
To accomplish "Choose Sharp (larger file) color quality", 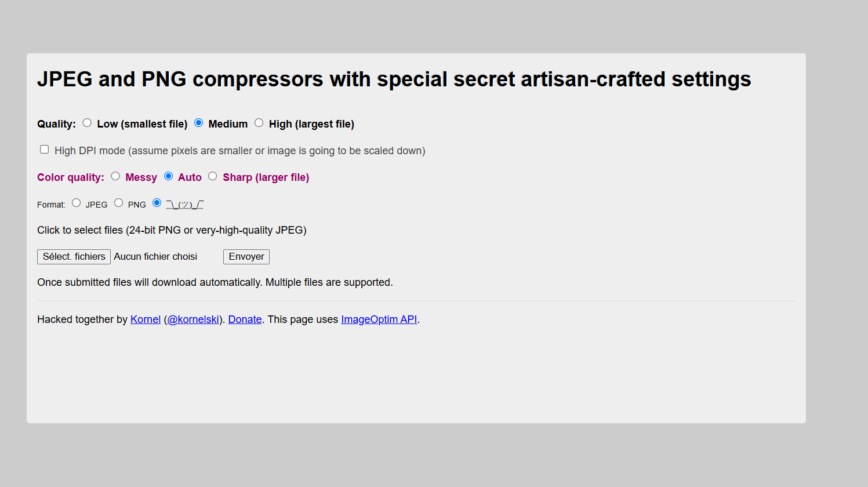I will click(x=213, y=176).
